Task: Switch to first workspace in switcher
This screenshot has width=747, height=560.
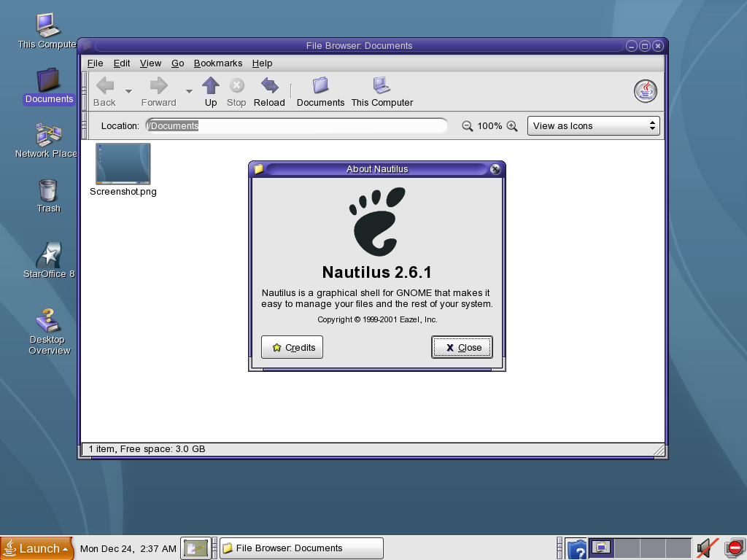Action: 601,548
